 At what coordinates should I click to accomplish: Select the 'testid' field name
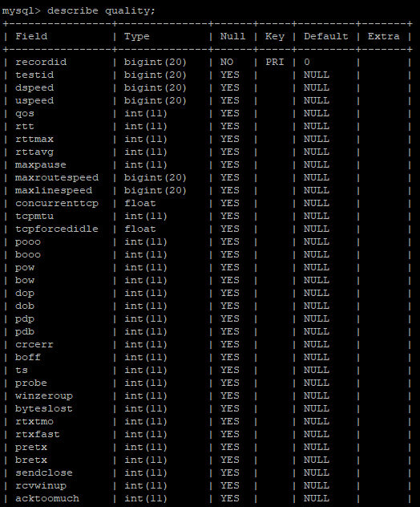[34, 75]
